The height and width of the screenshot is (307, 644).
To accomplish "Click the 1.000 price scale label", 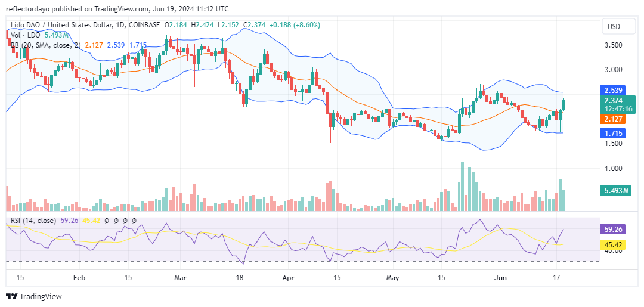I will click(614, 168).
